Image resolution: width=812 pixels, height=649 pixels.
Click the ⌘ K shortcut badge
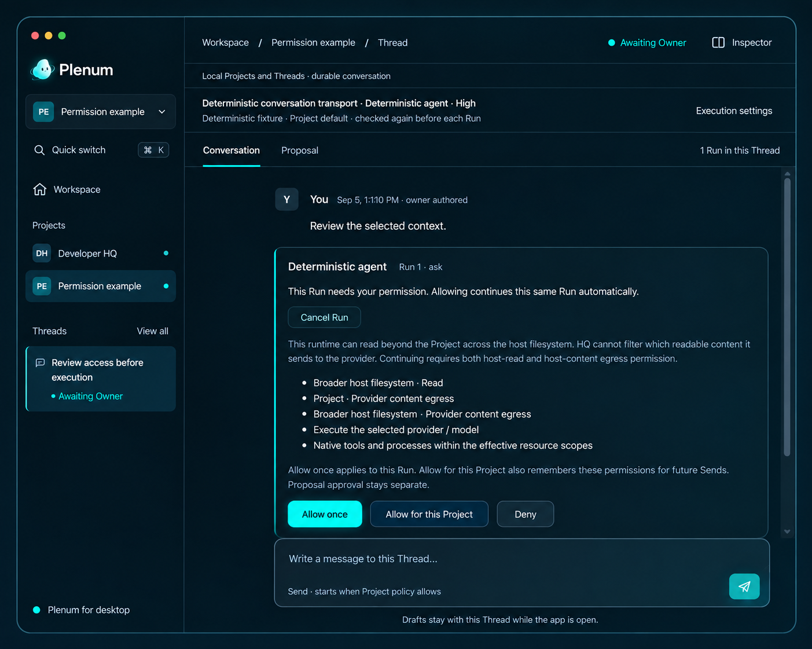tap(153, 150)
